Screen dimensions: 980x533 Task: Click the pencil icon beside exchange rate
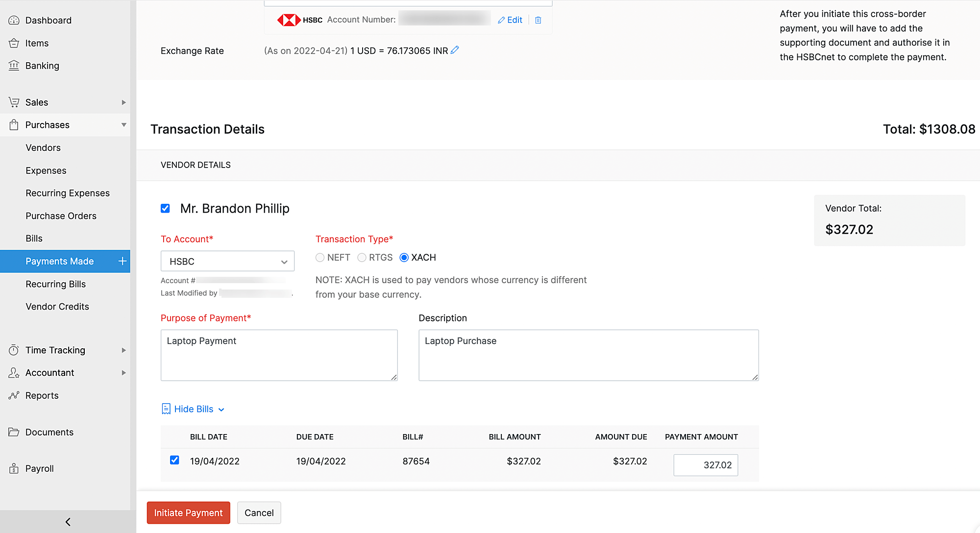[x=455, y=50]
